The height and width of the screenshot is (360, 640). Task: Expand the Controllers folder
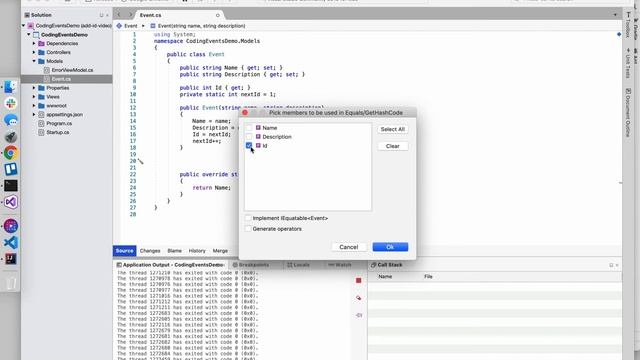[34, 53]
